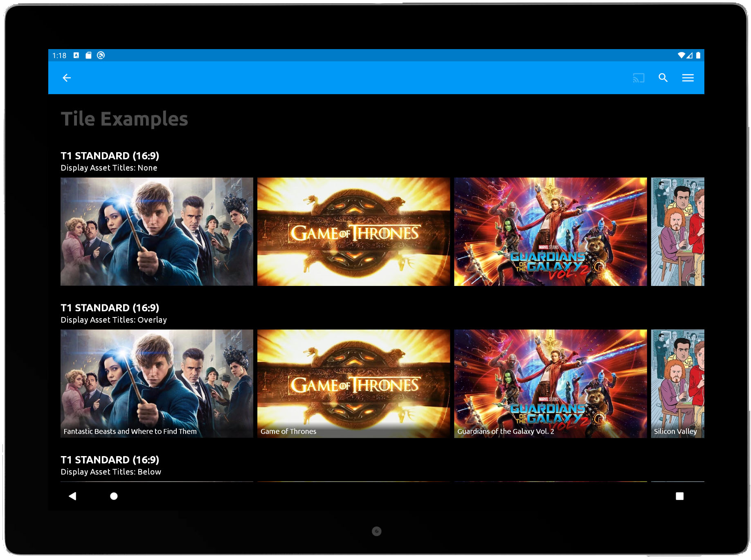Tap the battery status icon

[x=698, y=55]
